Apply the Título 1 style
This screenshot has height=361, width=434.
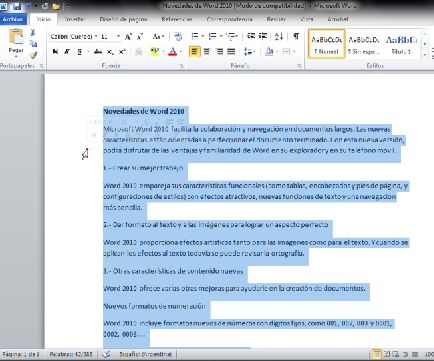pos(401,44)
